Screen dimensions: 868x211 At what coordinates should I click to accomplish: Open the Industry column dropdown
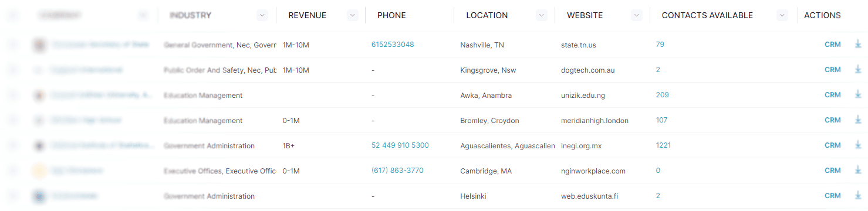262,16
